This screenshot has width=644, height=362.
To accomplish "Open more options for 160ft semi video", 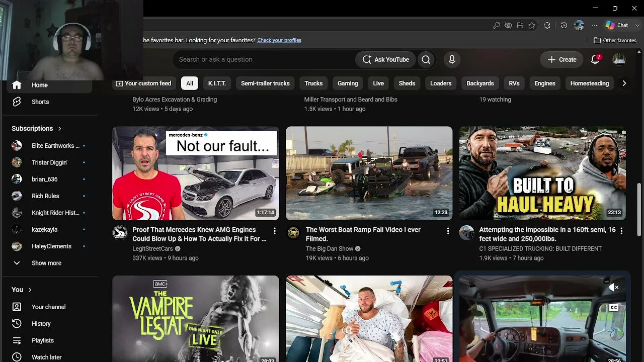I will (x=621, y=231).
